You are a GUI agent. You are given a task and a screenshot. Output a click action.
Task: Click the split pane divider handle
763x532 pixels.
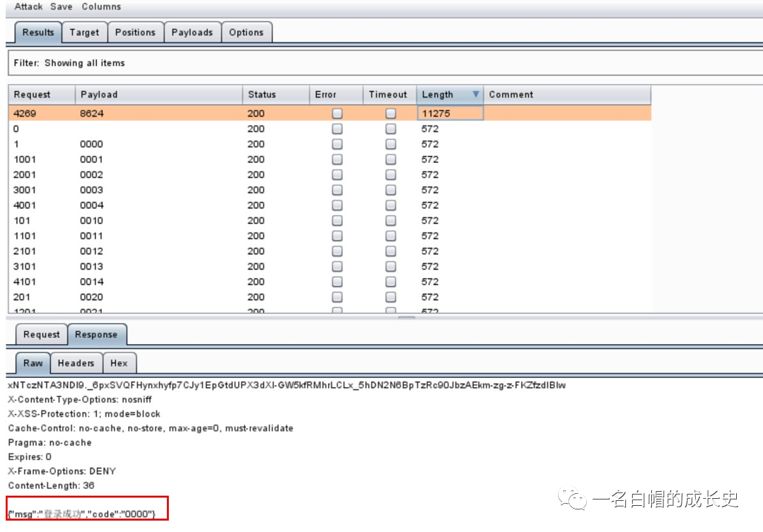click(x=407, y=317)
